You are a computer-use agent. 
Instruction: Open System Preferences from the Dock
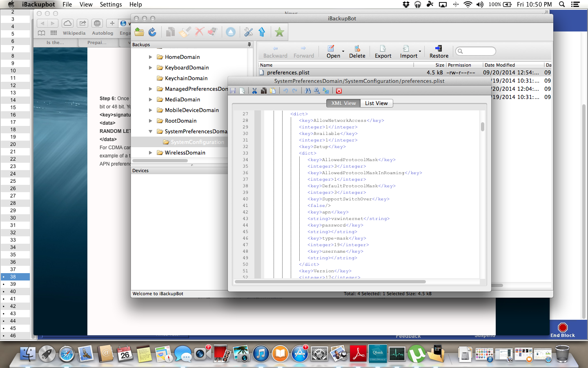(319, 354)
